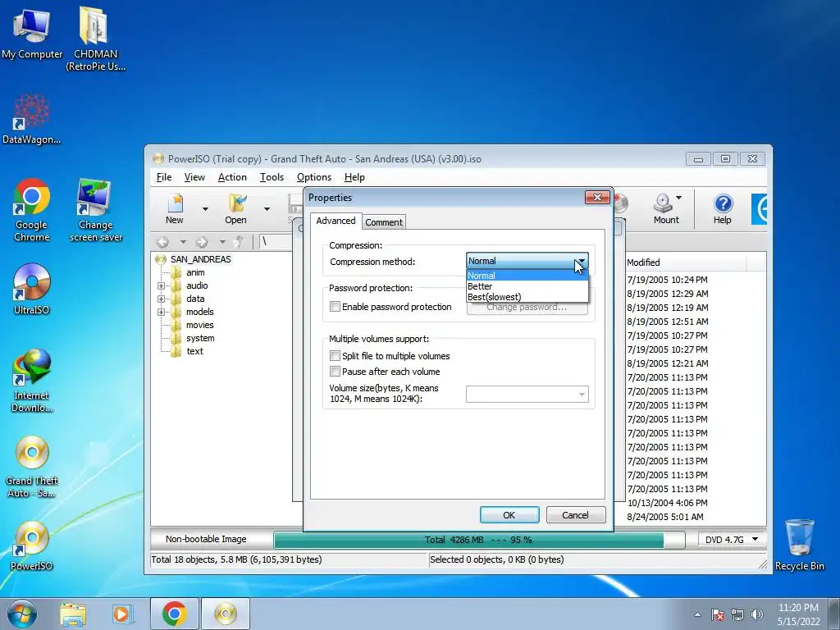Open Internet Download Manager desktop icon

click(x=32, y=381)
